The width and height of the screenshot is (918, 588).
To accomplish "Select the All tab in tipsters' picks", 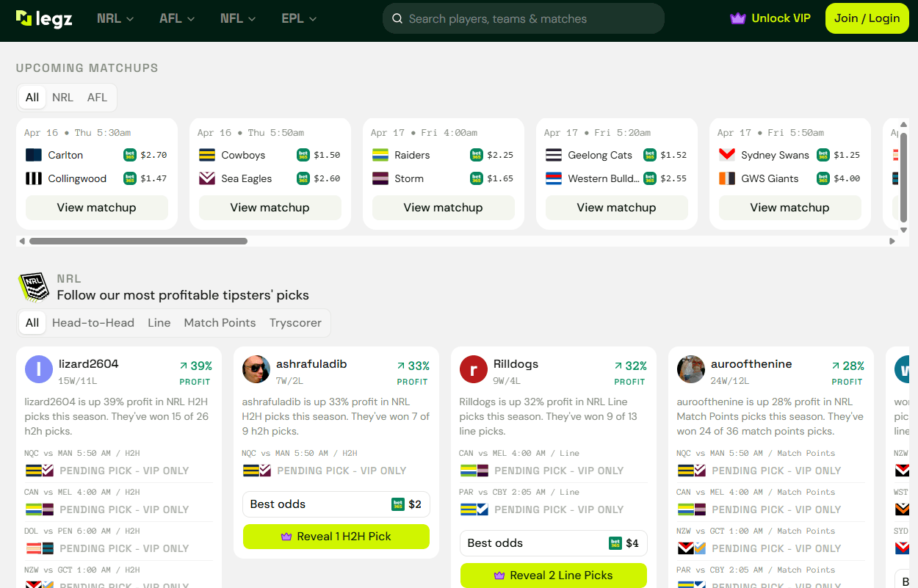I will [32, 323].
